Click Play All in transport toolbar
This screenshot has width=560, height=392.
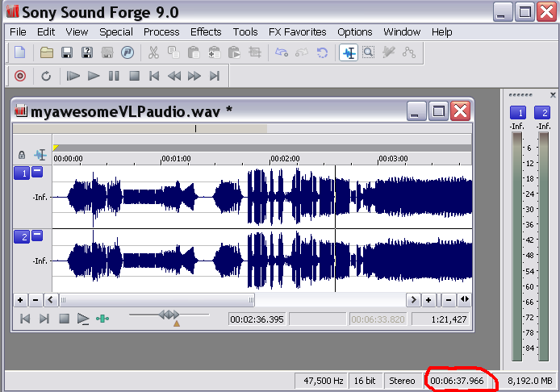[73, 76]
